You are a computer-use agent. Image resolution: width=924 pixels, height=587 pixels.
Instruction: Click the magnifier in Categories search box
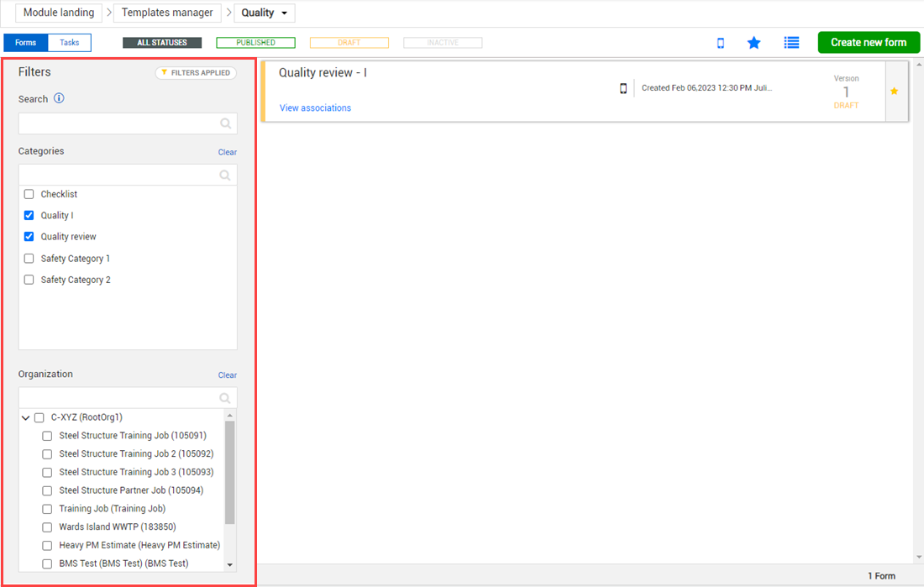[225, 176]
